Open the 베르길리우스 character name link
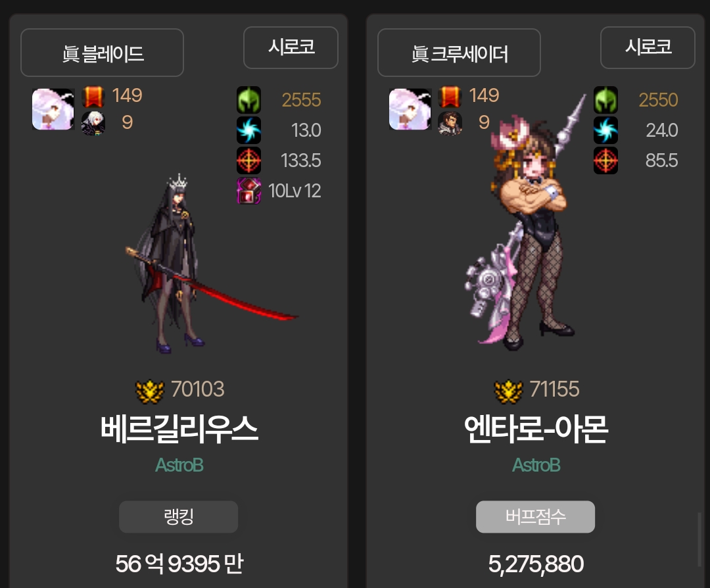The height and width of the screenshot is (588, 710). (x=179, y=429)
